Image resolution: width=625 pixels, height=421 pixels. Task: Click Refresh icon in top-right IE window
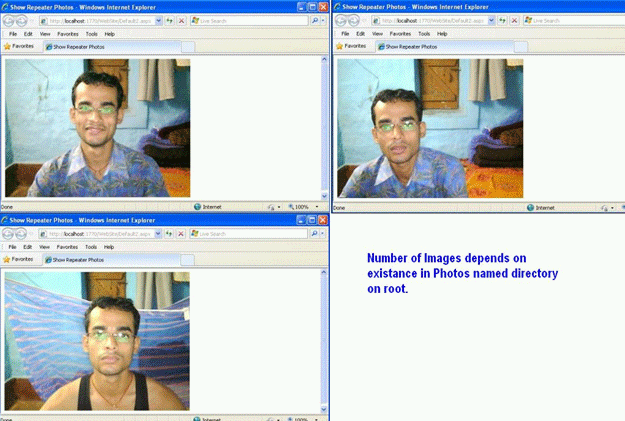(502, 20)
